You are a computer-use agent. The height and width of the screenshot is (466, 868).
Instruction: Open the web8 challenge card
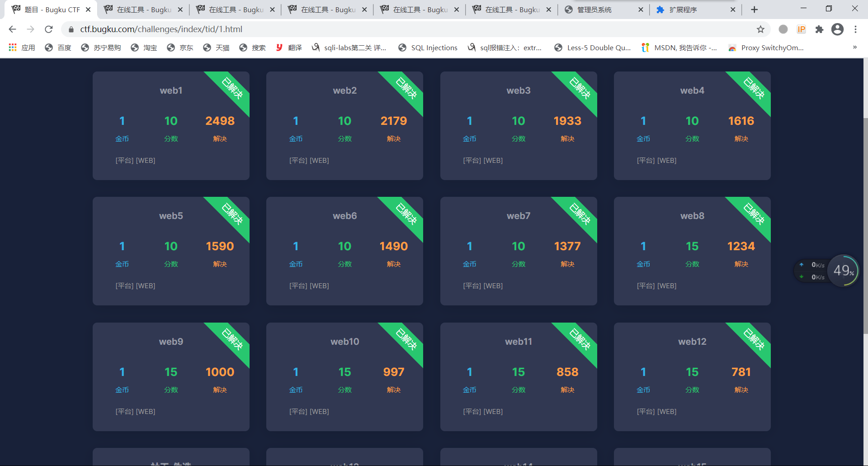coord(692,251)
